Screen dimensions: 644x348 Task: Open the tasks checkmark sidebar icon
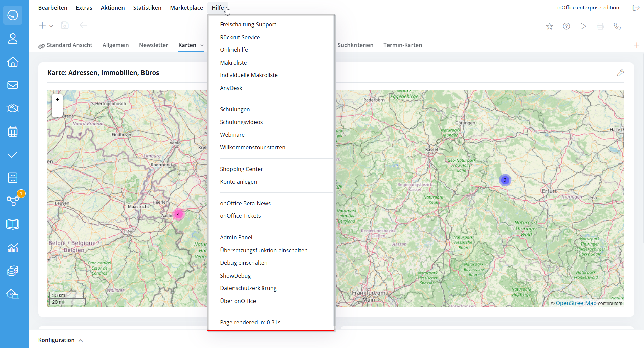pyautogui.click(x=13, y=155)
